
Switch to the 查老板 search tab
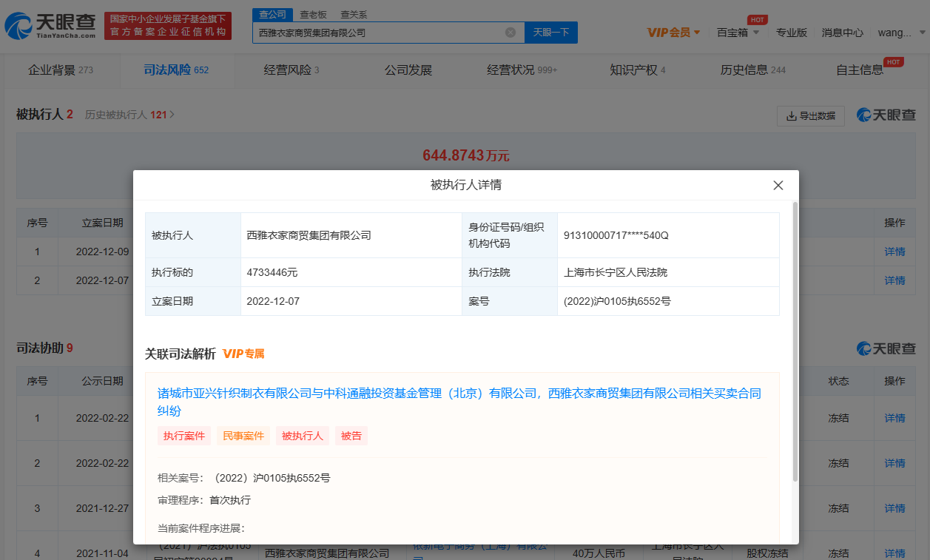pos(313,14)
